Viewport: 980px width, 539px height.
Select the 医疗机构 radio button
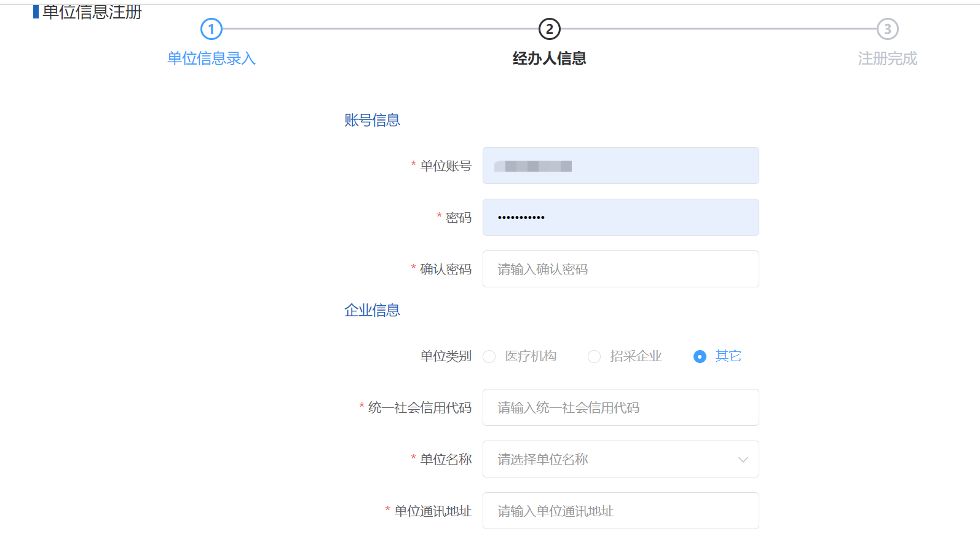point(489,357)
